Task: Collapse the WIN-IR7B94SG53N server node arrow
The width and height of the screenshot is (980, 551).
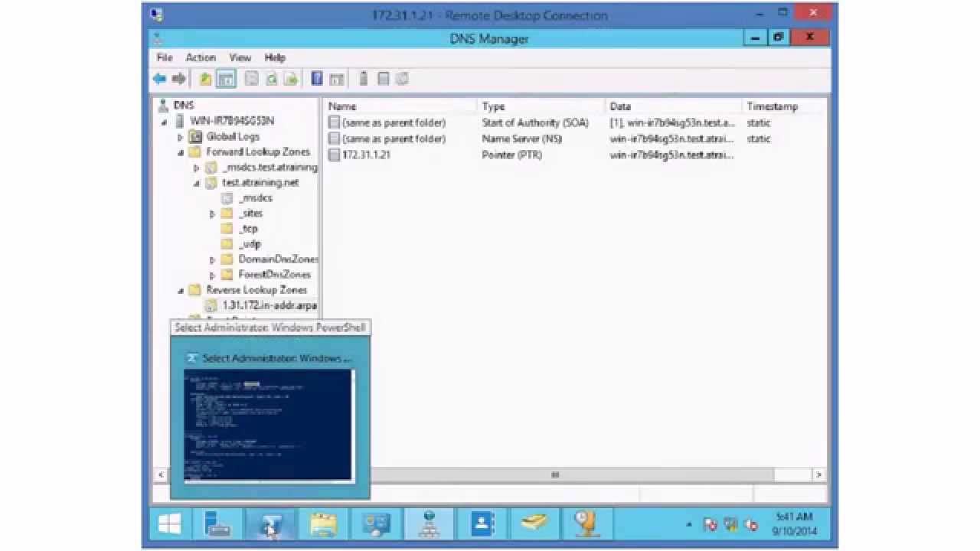Action: pyautogui.click(x=164, y=122)
